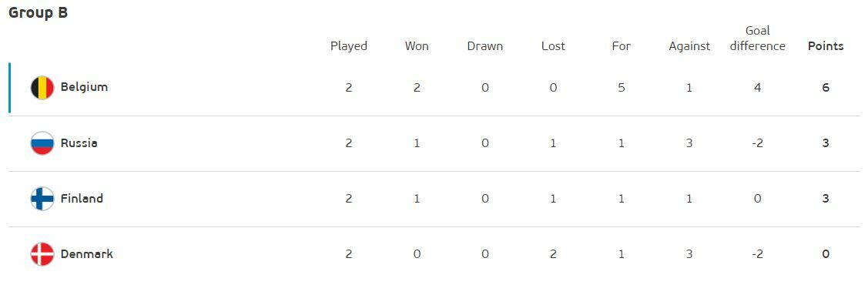Click the Drawn column header
Viewport: 868px width, 285px height.
[x=485, y=46]
